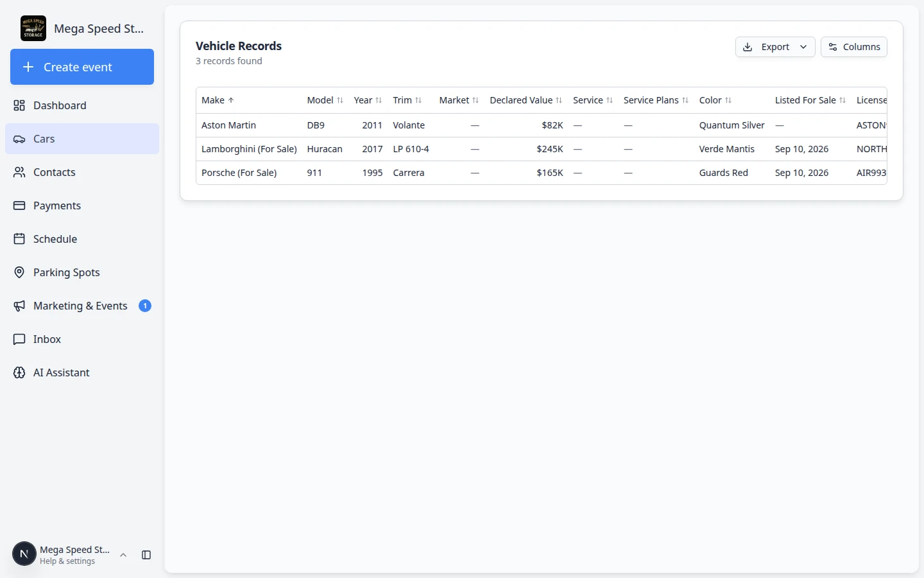Sort by Color column arrows
The height and width of the screenshot is (578, 924).
728,100
